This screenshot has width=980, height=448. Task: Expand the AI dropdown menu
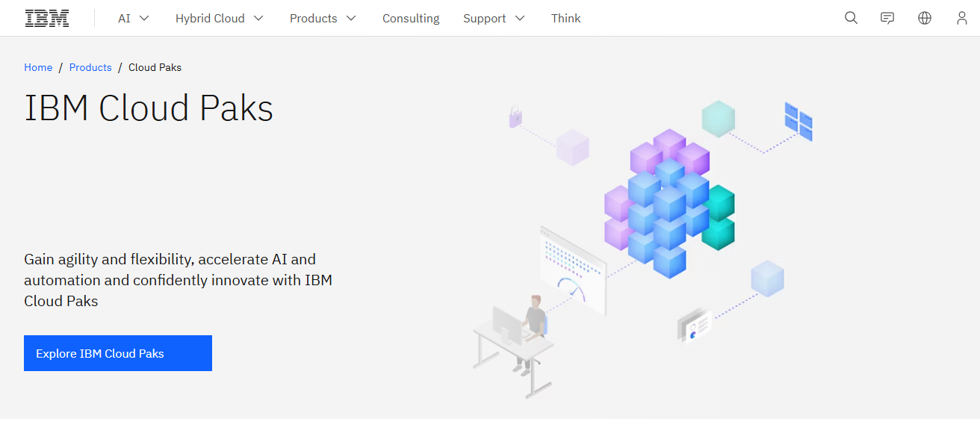133,18
